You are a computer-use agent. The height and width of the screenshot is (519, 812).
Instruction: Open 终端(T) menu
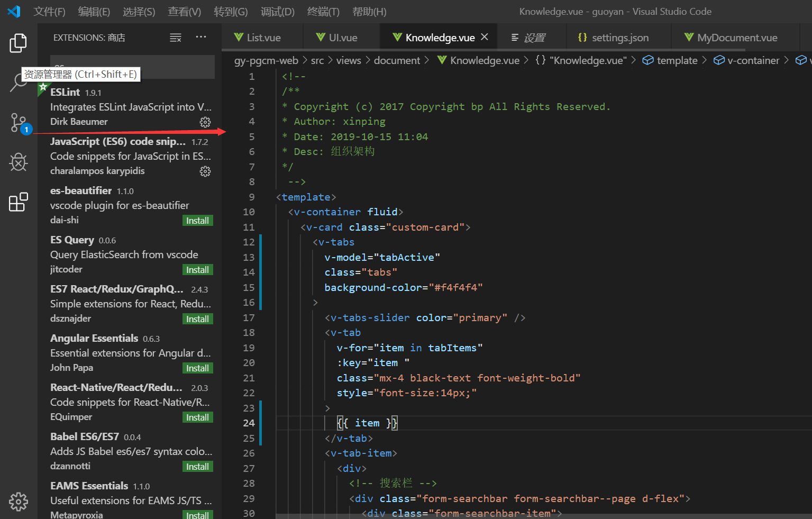coord(323,12)
